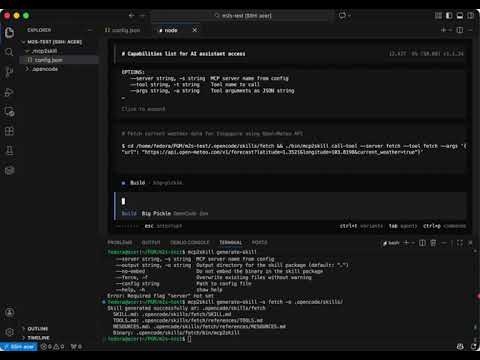Click 'Skill generated successfully' terminal line
Image resolution: width=480 pixels, height=360 pixels.
coord(186,308)
